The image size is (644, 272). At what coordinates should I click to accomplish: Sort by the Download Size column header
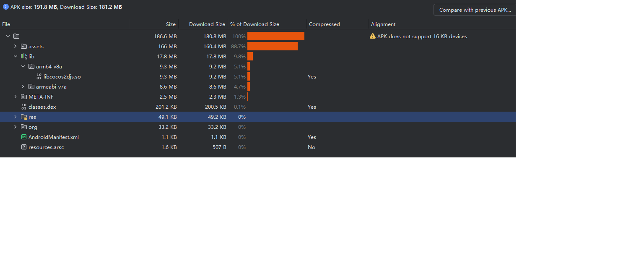[207, 24]
